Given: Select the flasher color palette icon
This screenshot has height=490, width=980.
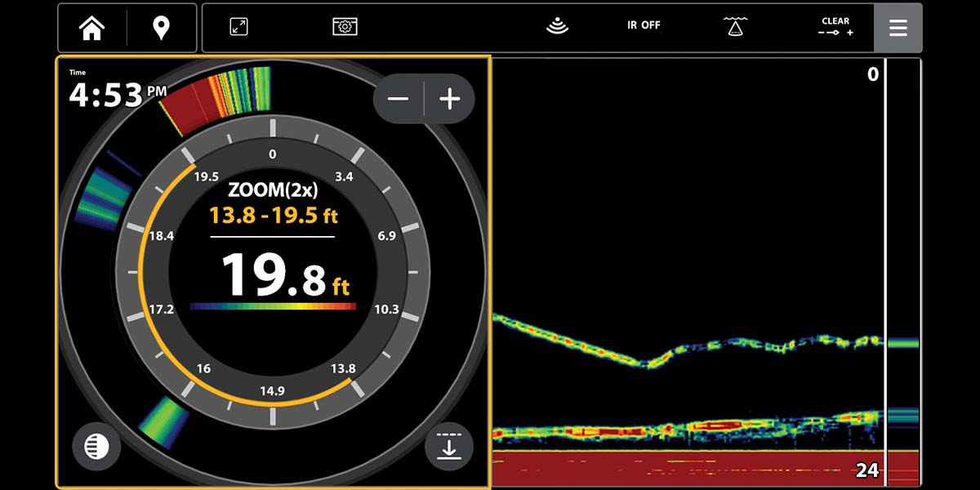Looking at the screenshot, I should 96,447.
